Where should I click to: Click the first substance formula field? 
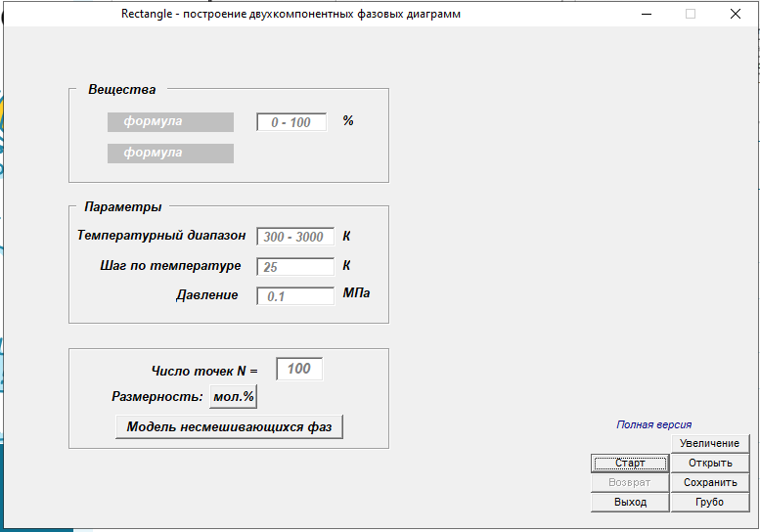pyautogui.click(x=170, y=122)
